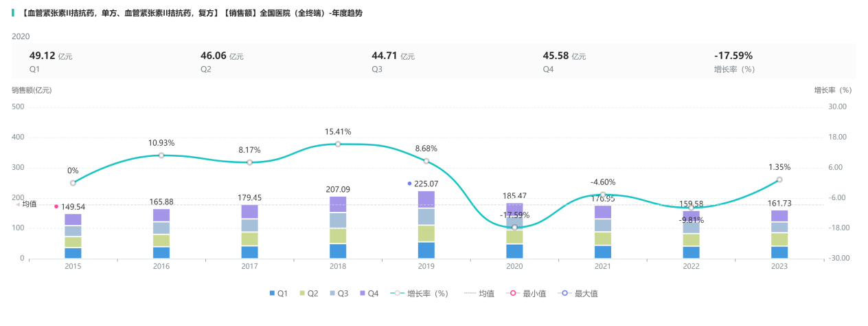Screen dimensions: 868x326
Task: Click the 增长率(%) right axis title
Action: click(833, 90)
